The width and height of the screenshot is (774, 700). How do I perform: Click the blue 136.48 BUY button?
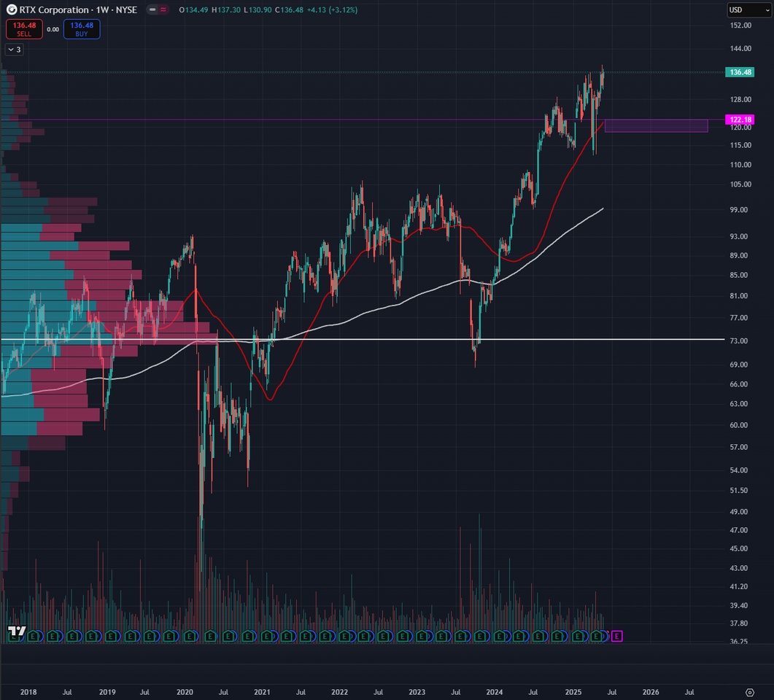82,29
